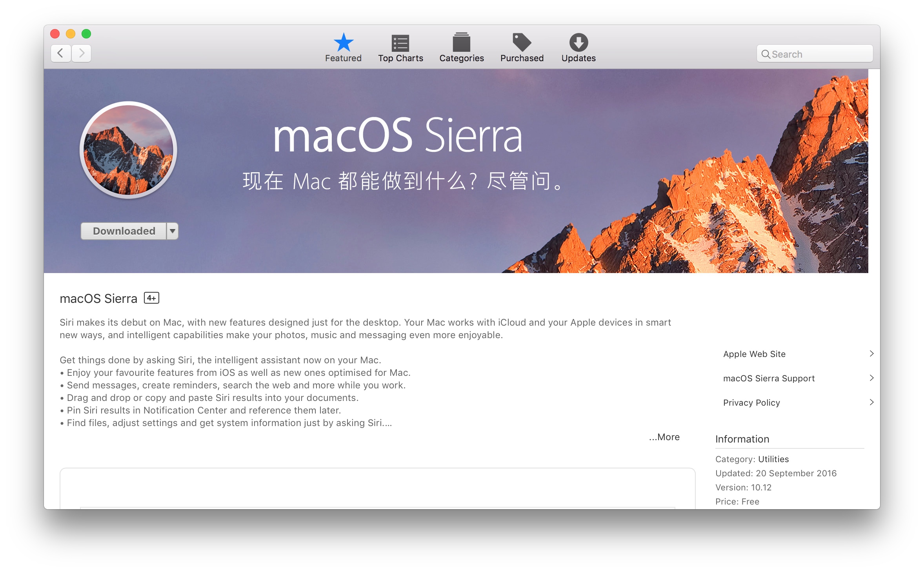The width and height of the screenshot is (924, 572).
Task: Minimize the window with the yellow button
Action: [x=71, y=34]
